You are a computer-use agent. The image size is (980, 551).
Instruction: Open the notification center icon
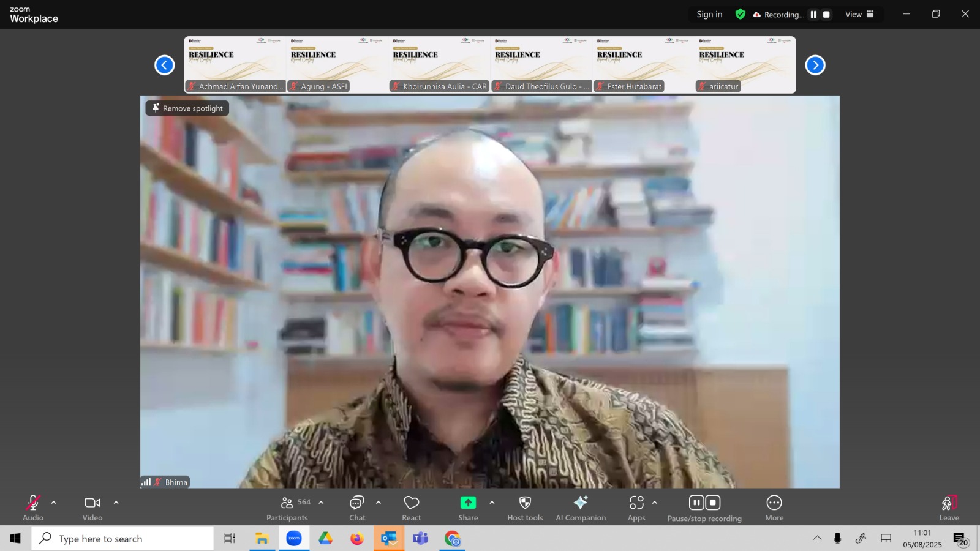point(960,539)
